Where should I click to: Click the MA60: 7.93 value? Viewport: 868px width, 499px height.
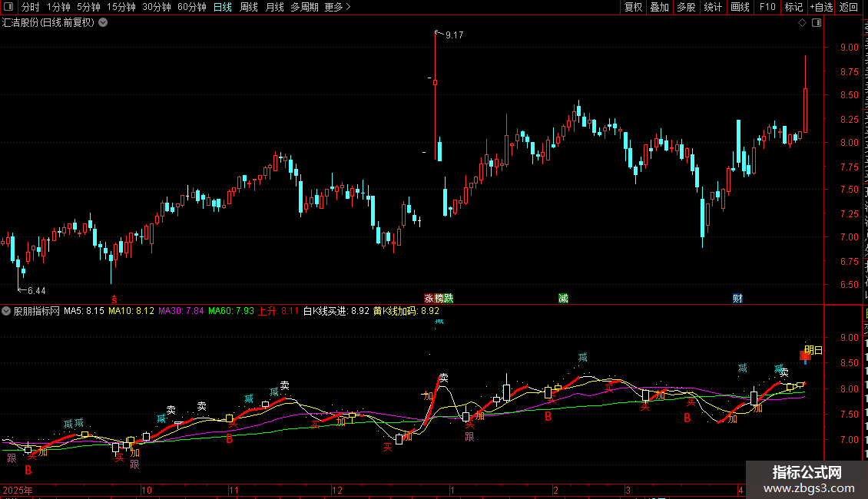pos(231,311)
